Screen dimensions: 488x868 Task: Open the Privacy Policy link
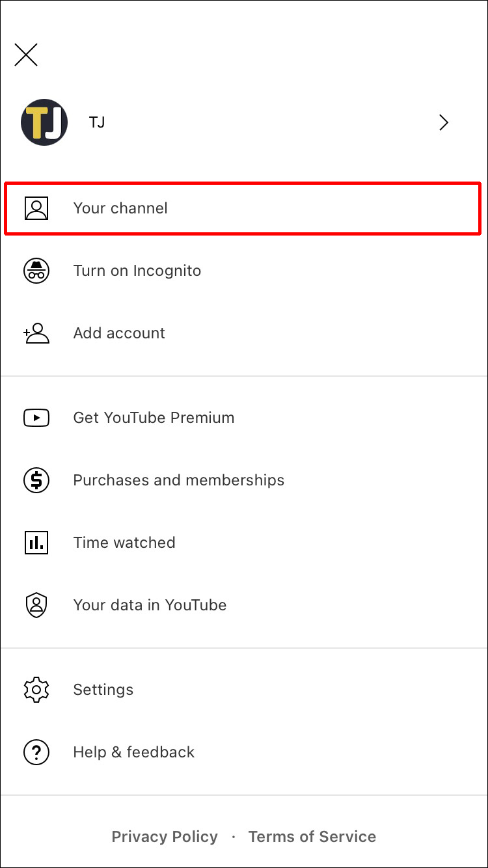[x=165, y=837]
